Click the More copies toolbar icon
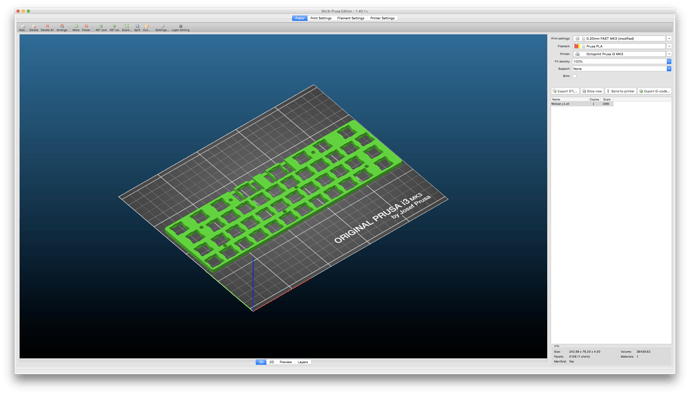The image size is (690, 395). [76, 28]
